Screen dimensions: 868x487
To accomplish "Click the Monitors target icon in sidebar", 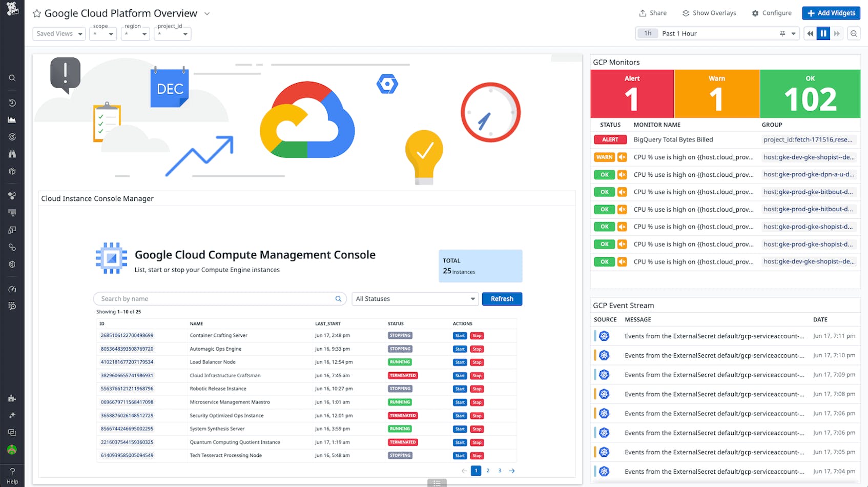I will tap(12, 137).
